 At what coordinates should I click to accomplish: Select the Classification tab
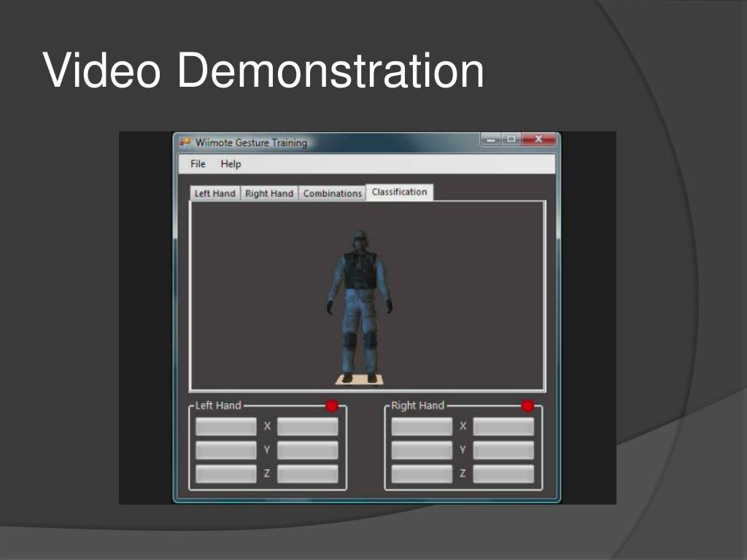coord(399,192)
